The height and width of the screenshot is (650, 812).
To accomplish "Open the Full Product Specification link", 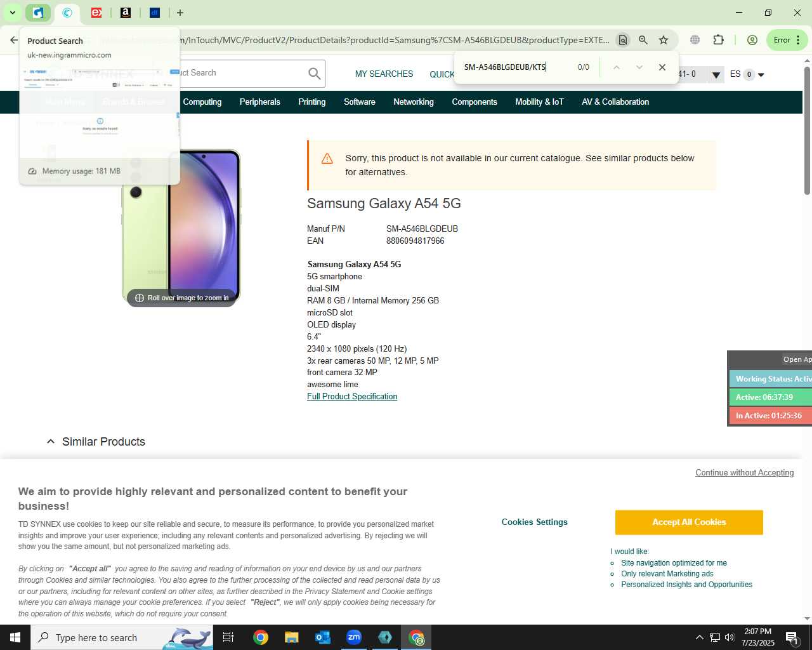I will (x=352, y=397).
